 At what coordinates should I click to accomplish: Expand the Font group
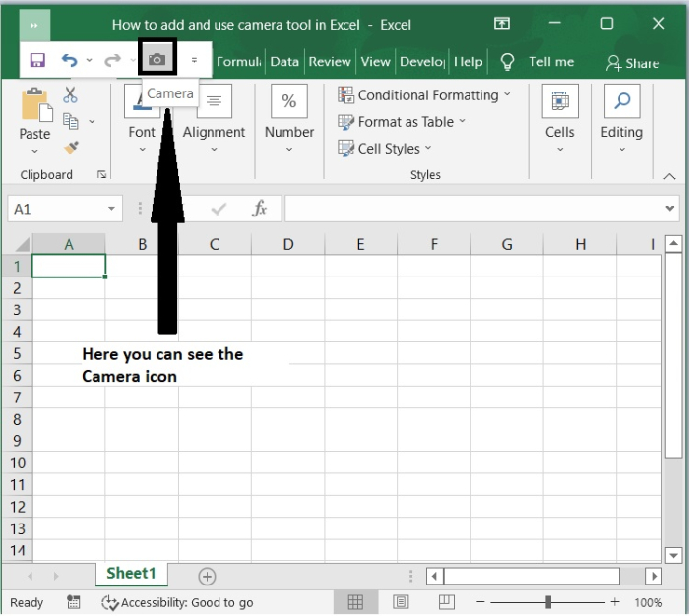pyautogui.click(x=142, y=150)
